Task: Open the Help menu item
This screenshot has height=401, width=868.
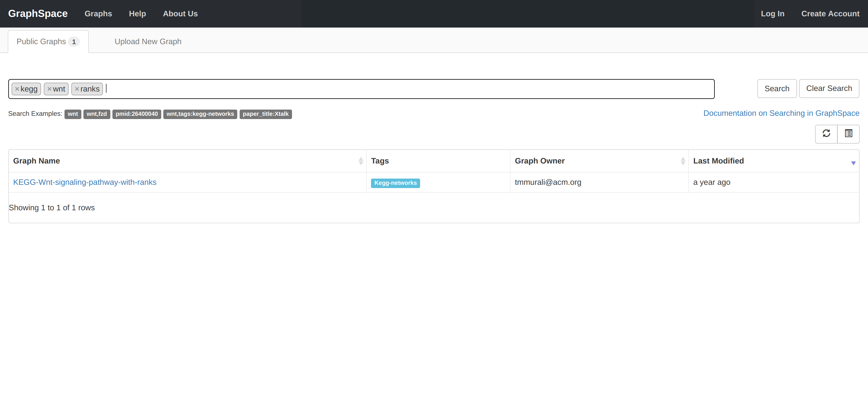Action: click(138, 14)
